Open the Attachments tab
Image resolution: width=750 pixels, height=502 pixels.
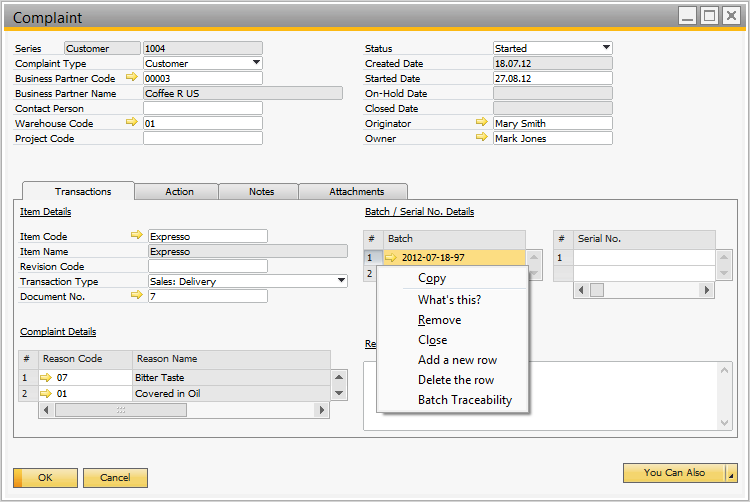click(356, 191)
